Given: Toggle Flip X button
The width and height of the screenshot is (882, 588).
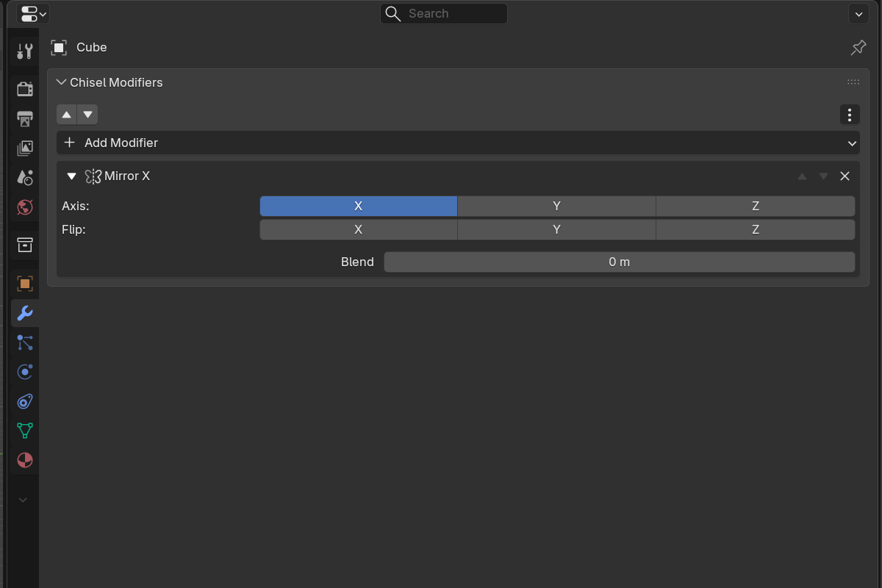Looking at the screenshot, I should click(x=359, y=230).
